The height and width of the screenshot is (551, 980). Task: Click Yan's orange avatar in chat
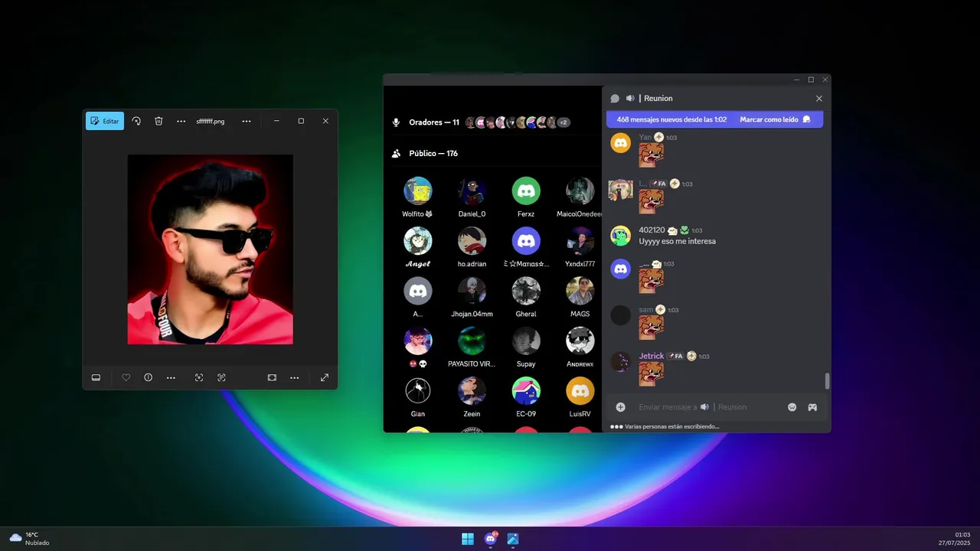pyautogui.click(x=621, y=143)
